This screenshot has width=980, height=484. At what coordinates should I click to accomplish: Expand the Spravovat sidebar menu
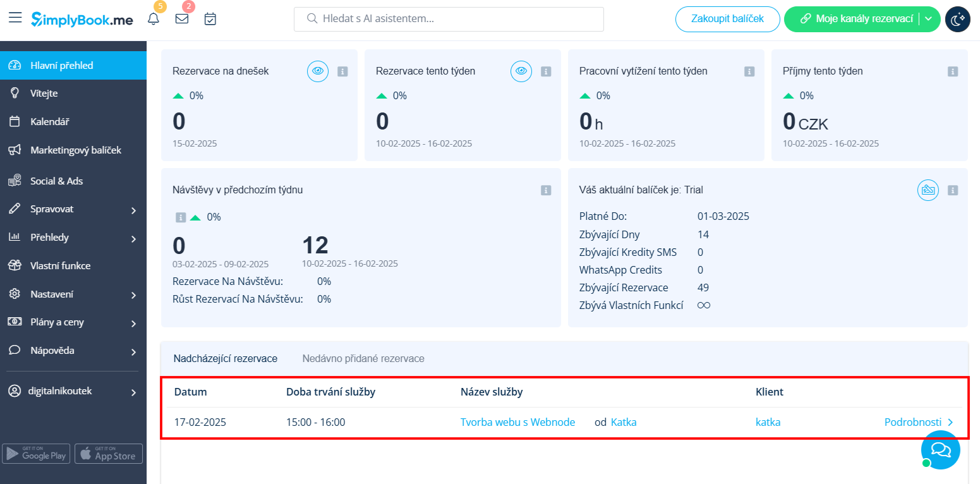[x=73, y=209]
